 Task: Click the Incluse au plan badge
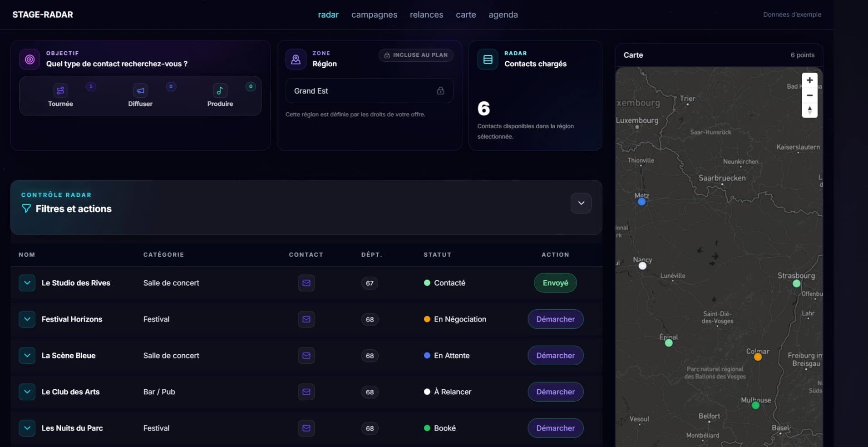[x=416, y=55]
